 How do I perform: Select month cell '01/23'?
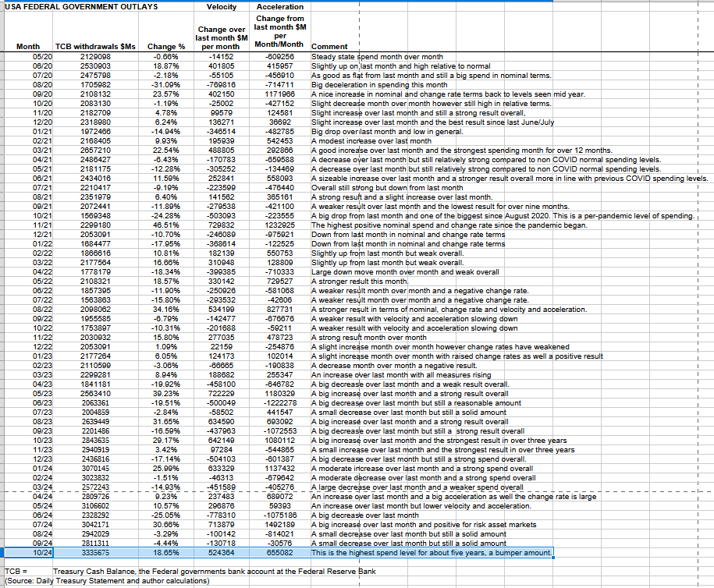(42, 356)
